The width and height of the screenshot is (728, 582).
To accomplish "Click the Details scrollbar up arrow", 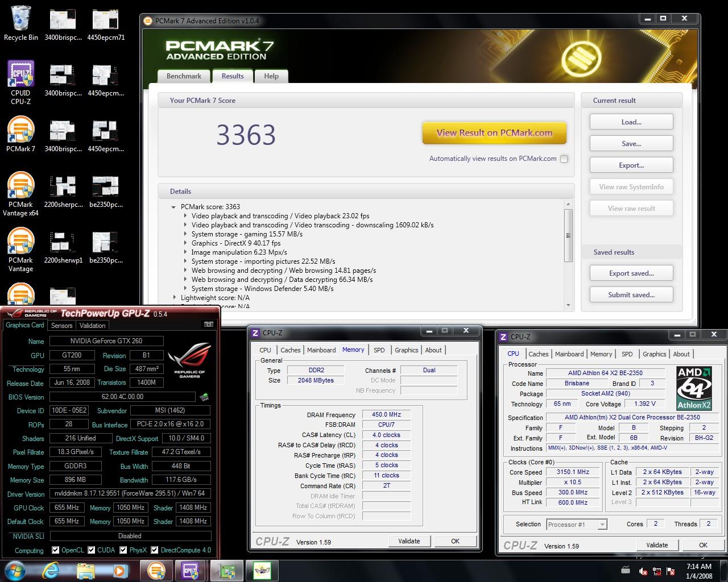I will [x=568, y=204].
